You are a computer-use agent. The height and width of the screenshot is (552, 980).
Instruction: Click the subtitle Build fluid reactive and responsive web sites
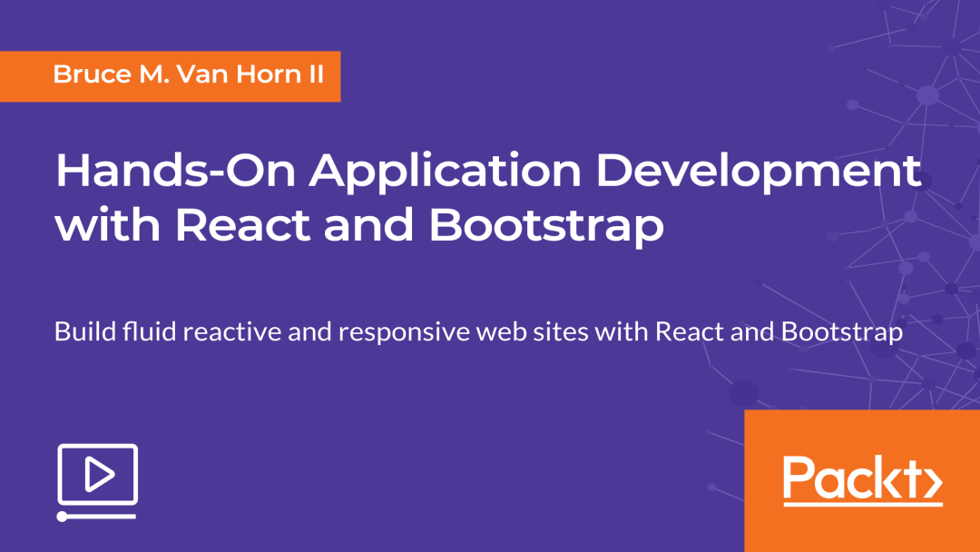[478, 331]
